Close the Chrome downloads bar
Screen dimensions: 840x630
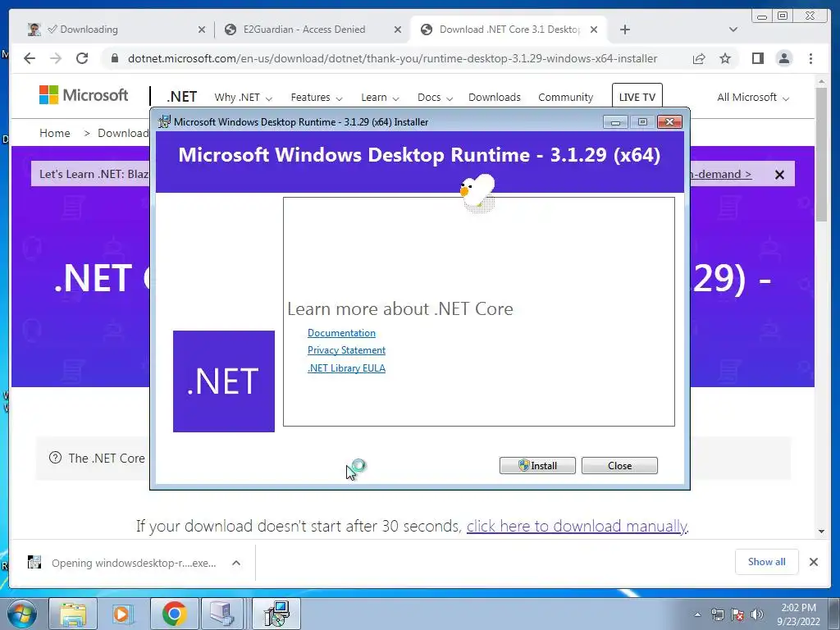point(813,562)
